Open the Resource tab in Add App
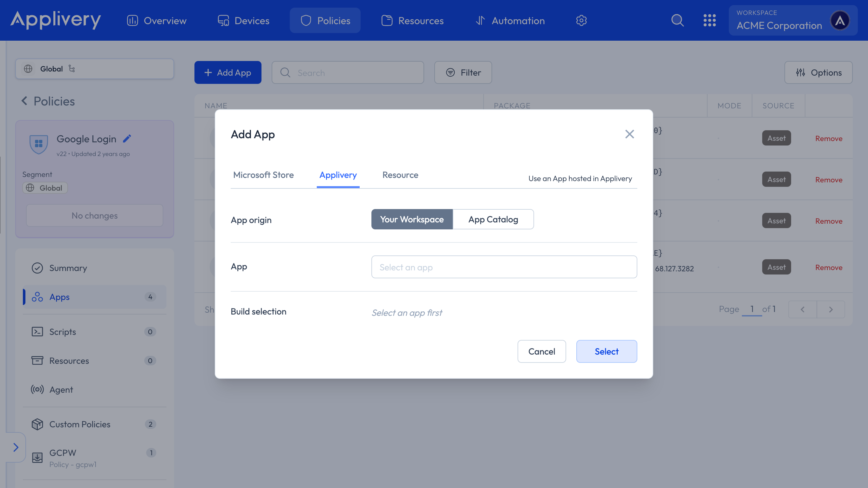This screenshot has height=488, width=868. tap(400, 175)
